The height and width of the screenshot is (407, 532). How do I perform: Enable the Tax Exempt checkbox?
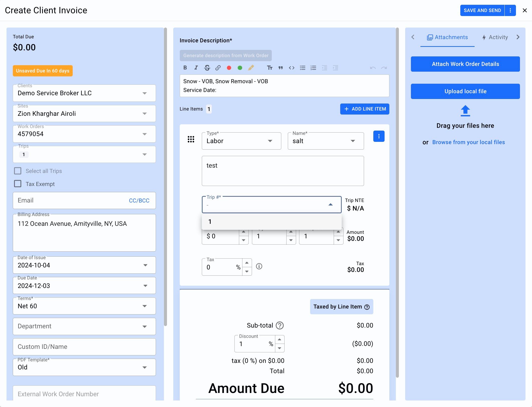click(x=18, y=184)
